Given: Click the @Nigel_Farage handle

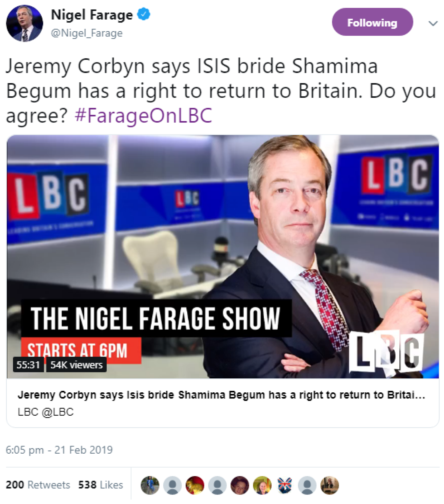Looking at the screenshot, I should (87, 33).
